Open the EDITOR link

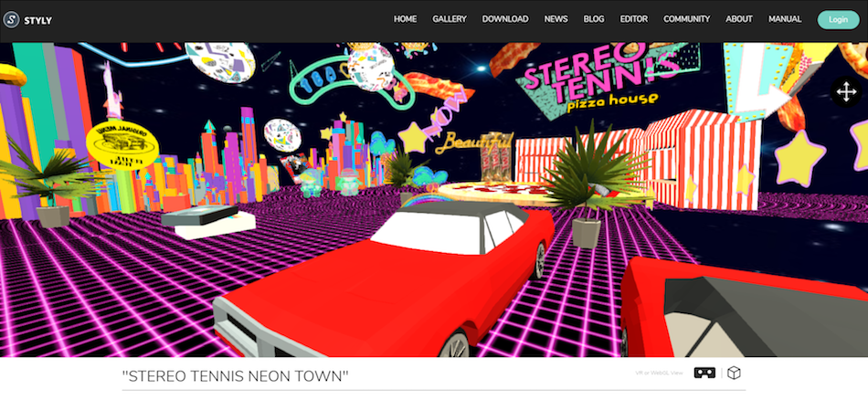pyautogui.click(x=634, y=19)
